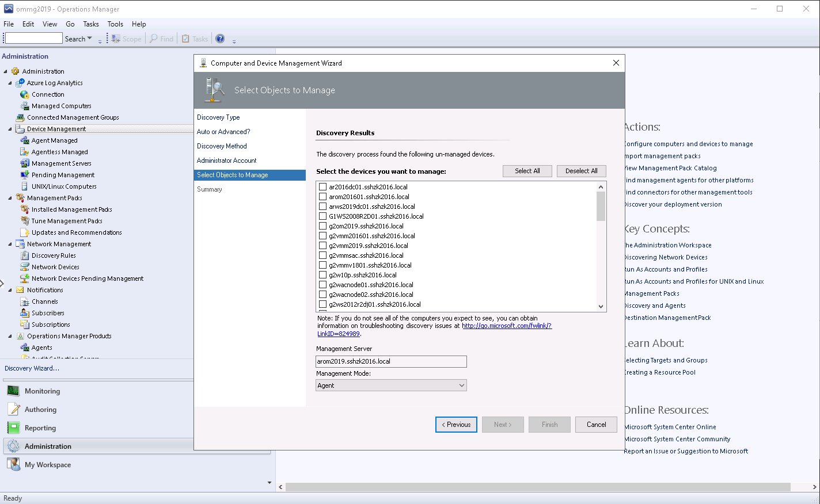Check the ar2016dc01.sshzk2016.local device
Image resolution: width=820 pixels, height=504 pixels.
[322, 186]
